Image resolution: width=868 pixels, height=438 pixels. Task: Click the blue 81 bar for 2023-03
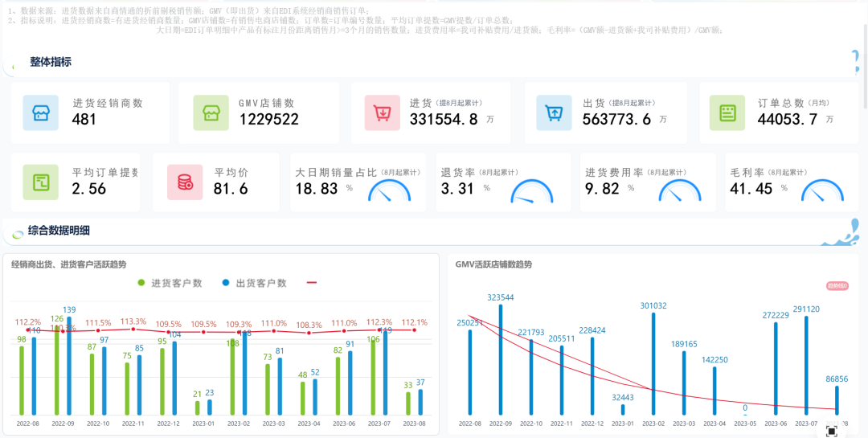(280, 387)
